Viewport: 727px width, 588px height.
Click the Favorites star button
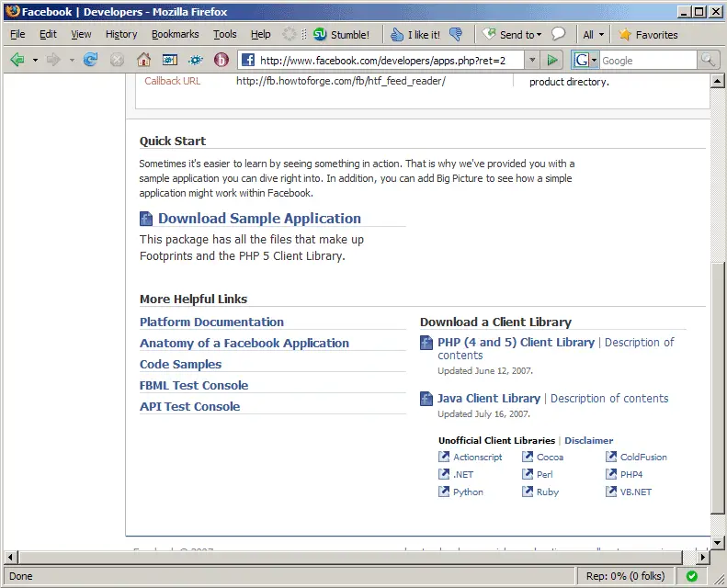[x=648, y=34]
